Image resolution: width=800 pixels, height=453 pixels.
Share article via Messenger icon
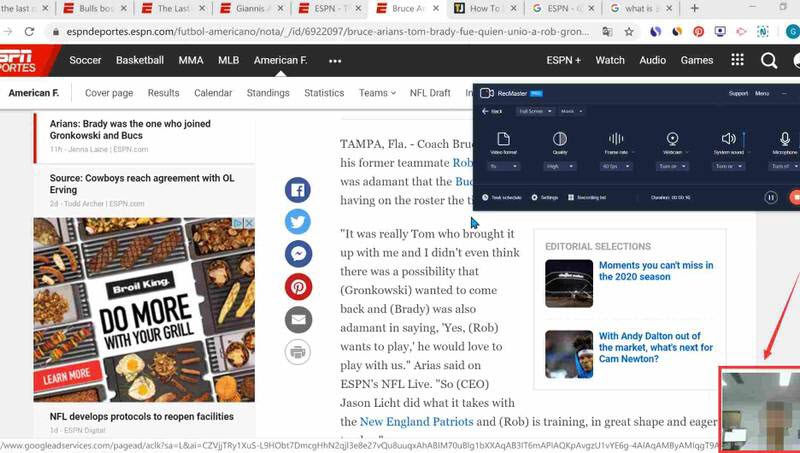[x=297, y=254]
